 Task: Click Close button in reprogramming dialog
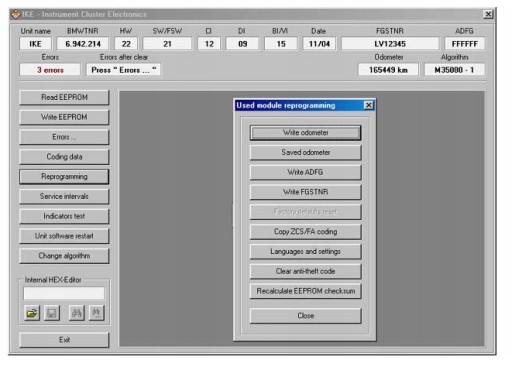click(x=306, y=316)
